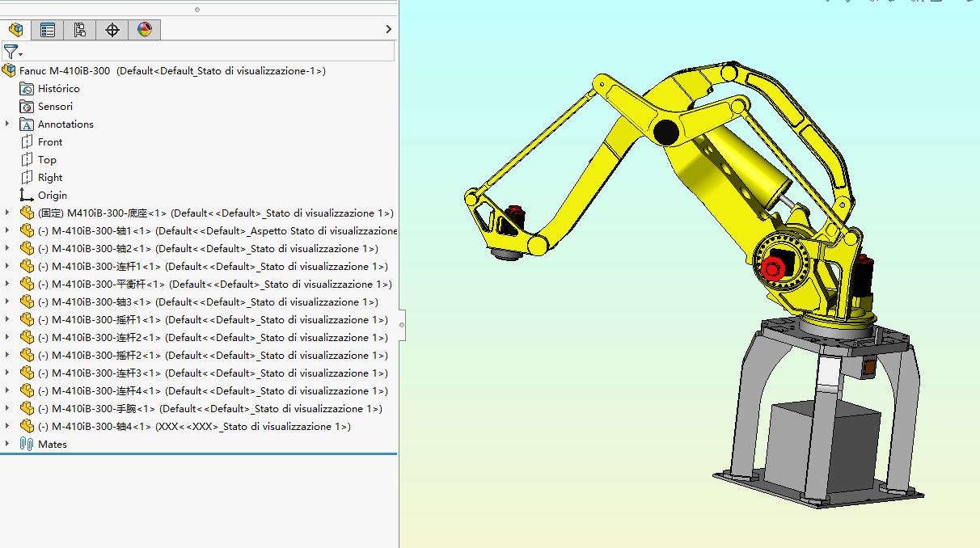Expand the M-410iB-300-连杆1<1> component
This screenshot has height=548, width=980.
(7, 266)
